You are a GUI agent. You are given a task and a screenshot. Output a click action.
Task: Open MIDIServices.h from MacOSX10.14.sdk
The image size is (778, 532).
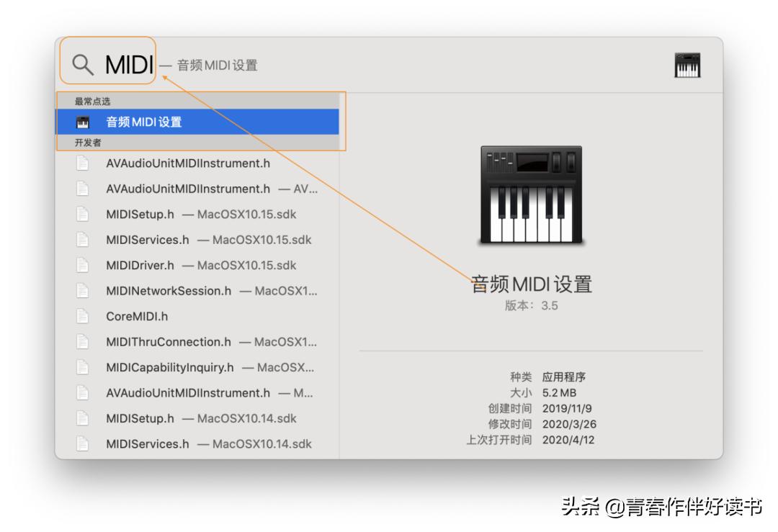point(197,443)
